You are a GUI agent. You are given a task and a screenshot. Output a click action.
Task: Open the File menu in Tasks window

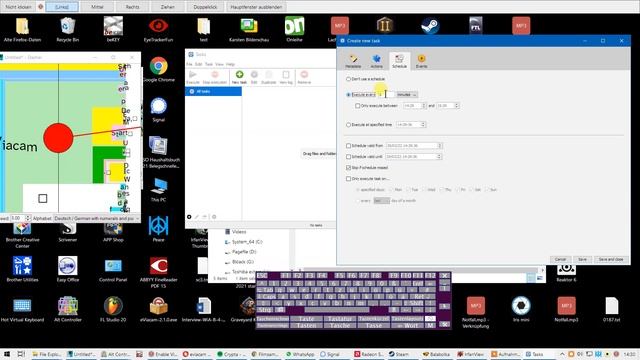click(189, 64)
